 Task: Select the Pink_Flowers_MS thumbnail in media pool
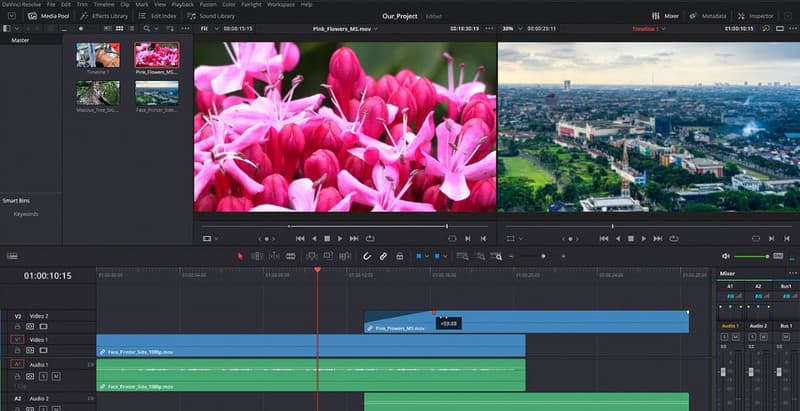coord(157,55)
